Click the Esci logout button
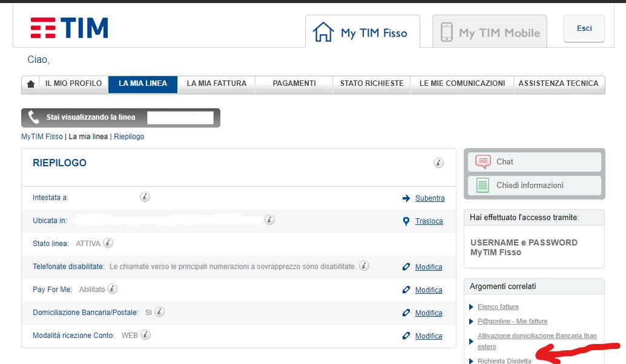 (x=584, y=28)
